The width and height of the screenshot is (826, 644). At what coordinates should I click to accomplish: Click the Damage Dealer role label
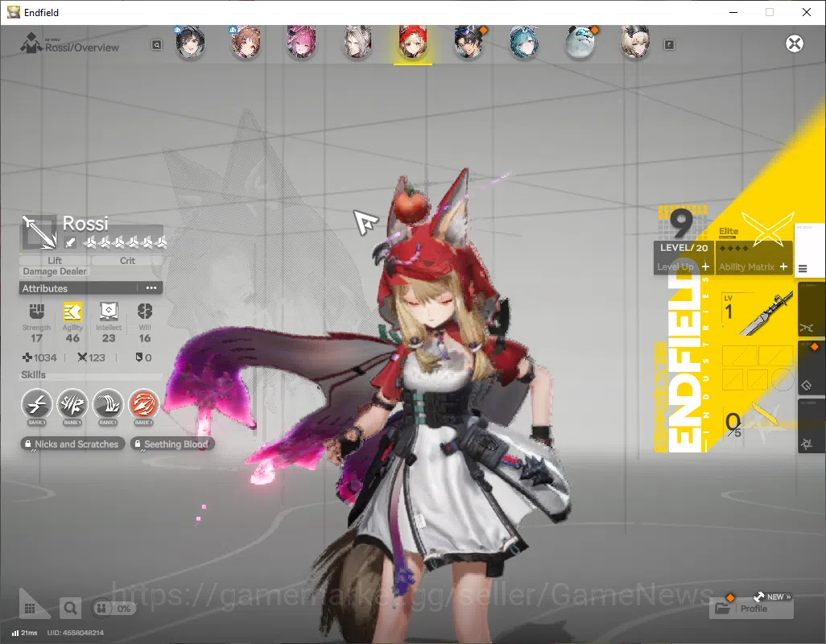[55, 272]
